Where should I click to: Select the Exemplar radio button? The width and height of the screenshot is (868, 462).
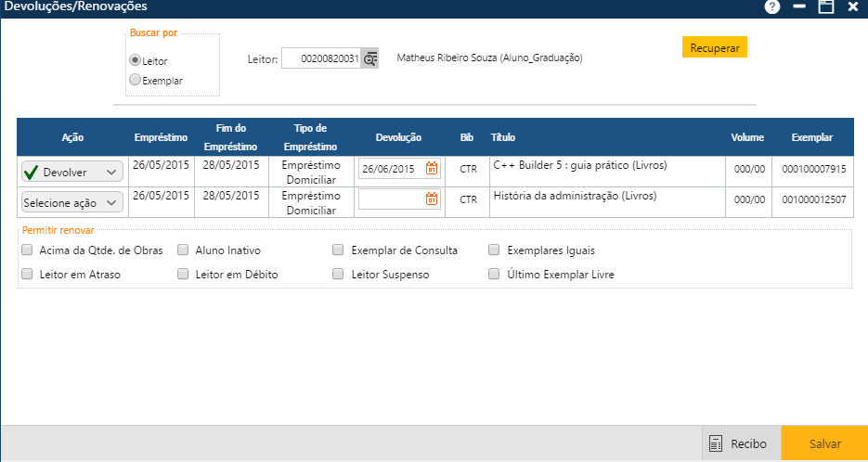[136, 81]
